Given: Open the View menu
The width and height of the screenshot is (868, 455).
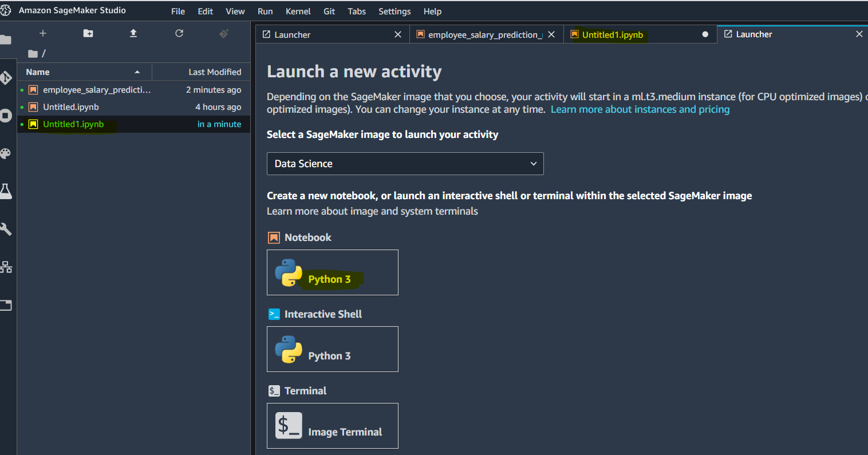Looking at the screenshot, I should (x=235, y=11).
